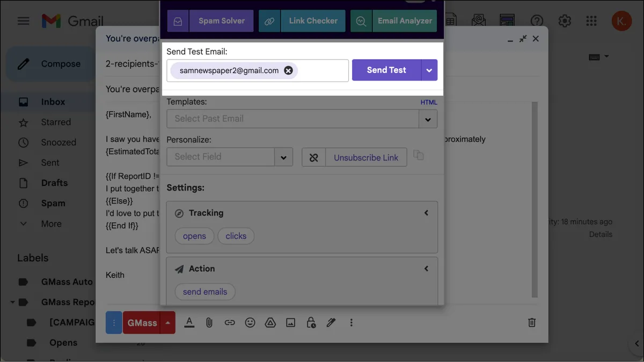Viewport: 644px width, 362px height.
Task: Expand side panel arrow at bottom right
Action: [636, 344]
